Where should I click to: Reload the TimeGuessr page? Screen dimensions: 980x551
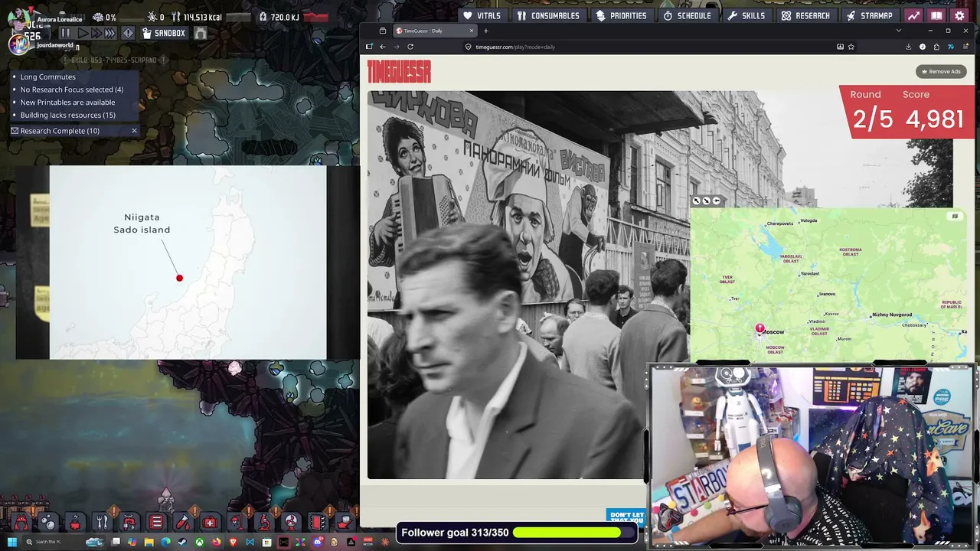[x=410, y=47]
